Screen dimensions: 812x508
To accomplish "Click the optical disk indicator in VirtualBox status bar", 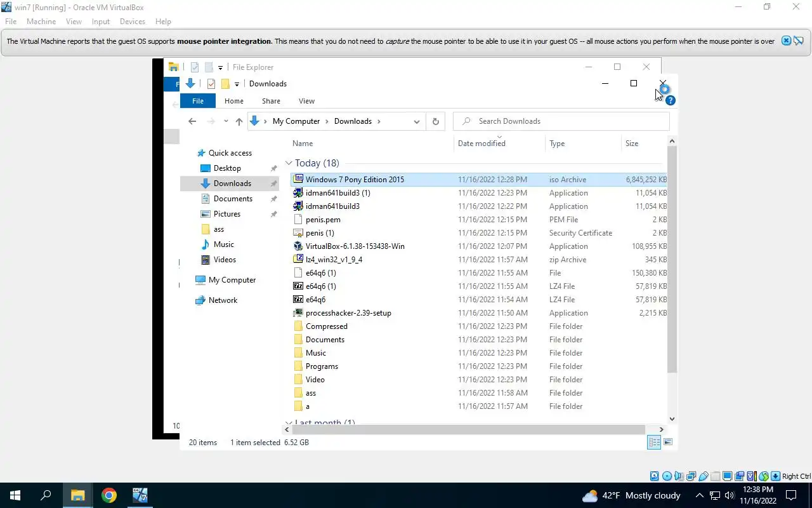I will (667, 476).
